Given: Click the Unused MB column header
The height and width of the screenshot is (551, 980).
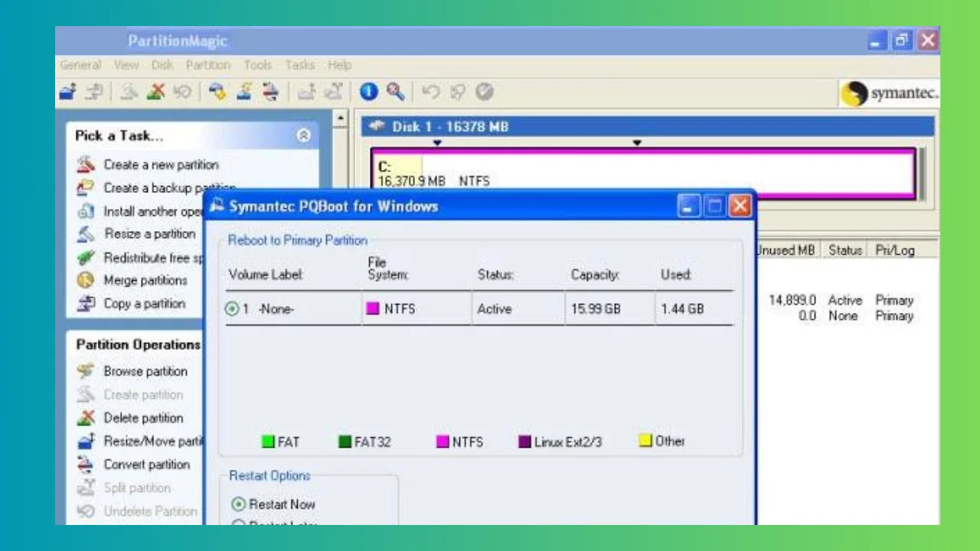Looking at the screenshot, I should 787,250.
